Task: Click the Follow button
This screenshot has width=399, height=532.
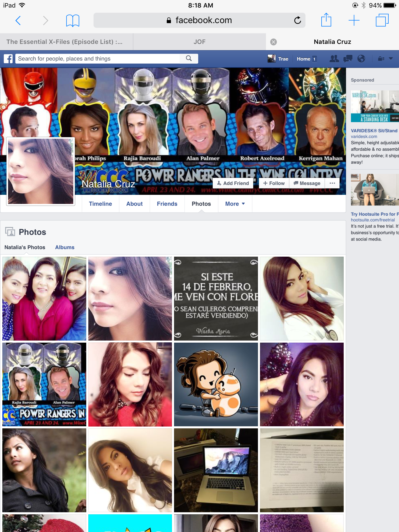Action: point(274,183)
